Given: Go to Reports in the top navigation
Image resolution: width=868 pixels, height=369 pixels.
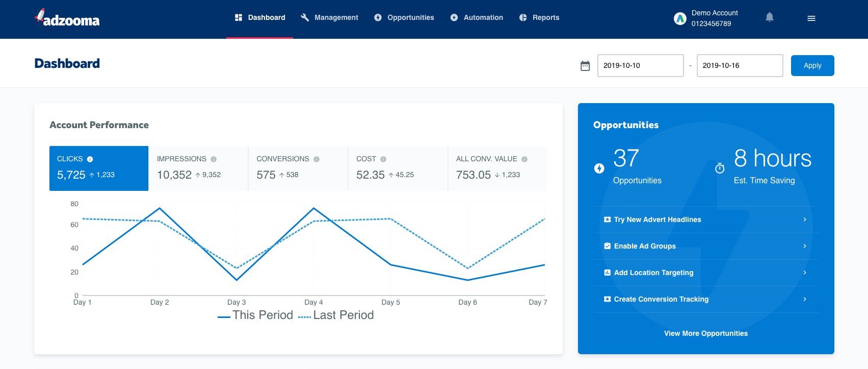Looking at the screenshot, I should click(539, 18).
